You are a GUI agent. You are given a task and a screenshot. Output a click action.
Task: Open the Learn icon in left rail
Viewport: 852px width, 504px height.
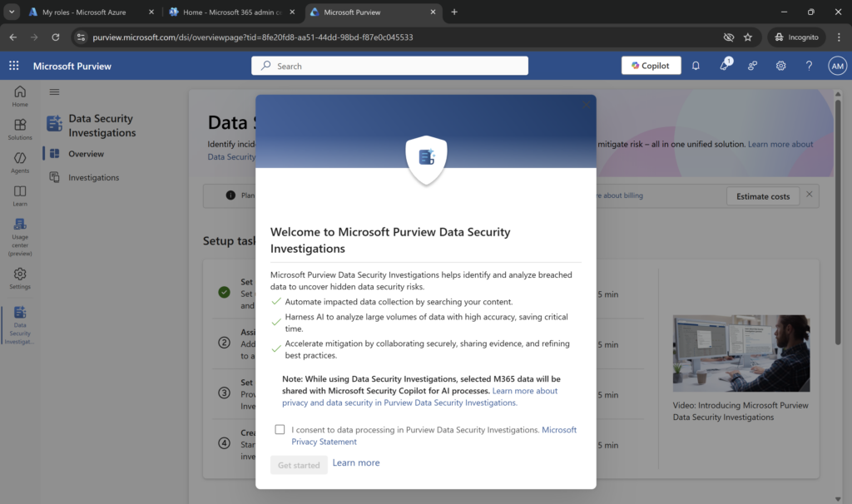(x=20, y=195)
